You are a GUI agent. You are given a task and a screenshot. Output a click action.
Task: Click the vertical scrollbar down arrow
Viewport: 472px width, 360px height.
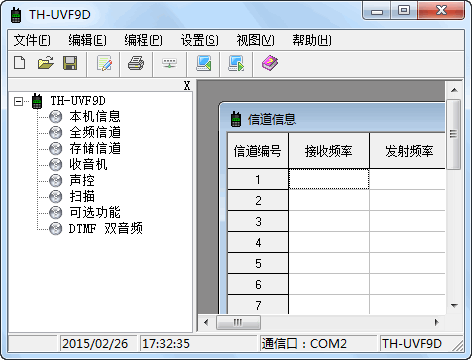(x=454, y=305)
